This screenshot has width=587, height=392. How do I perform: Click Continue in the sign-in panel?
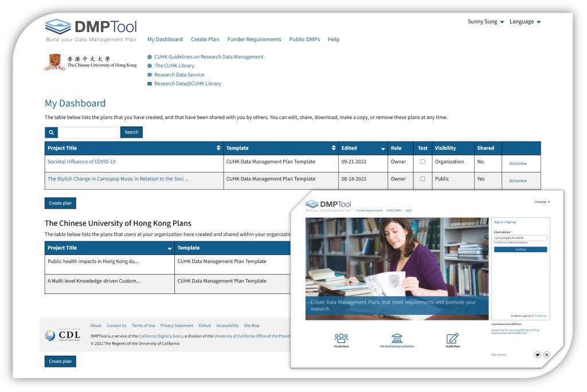[521, 249]
